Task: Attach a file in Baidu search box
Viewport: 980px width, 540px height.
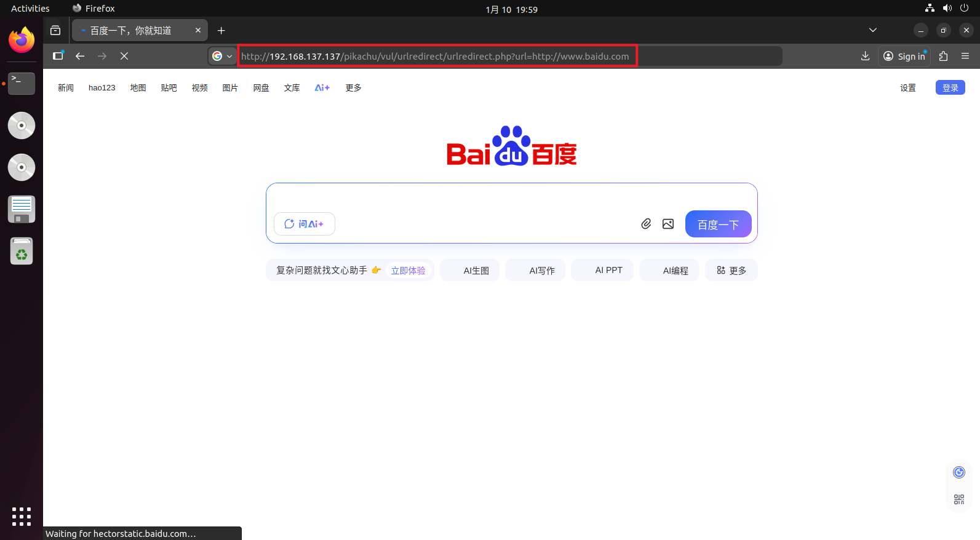Action: [646, 224]
